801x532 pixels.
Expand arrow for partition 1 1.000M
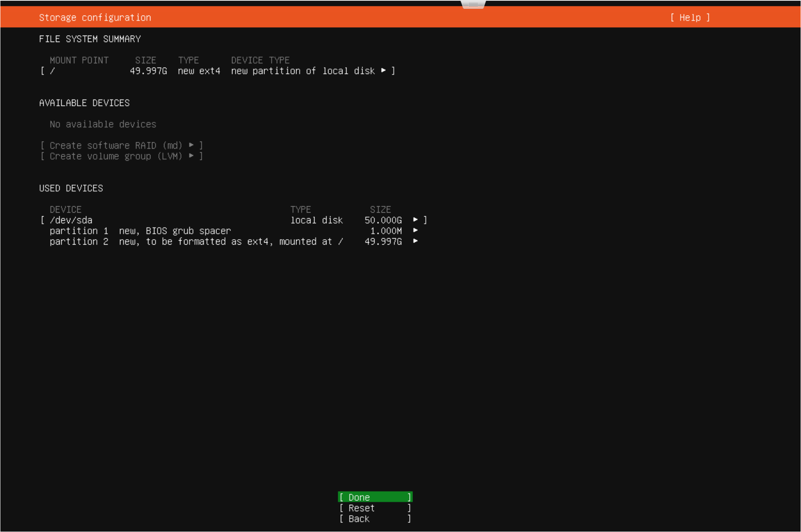point(415,231)
